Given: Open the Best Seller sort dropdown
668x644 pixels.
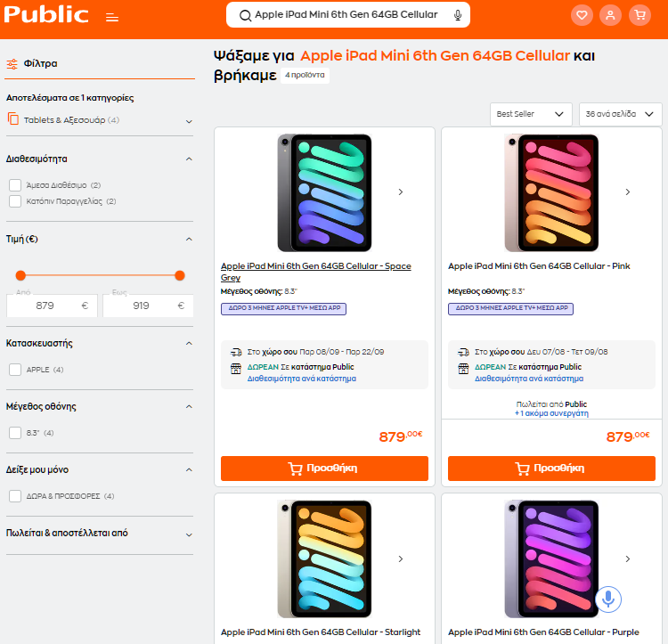Looking at the screenshot, I should [531, 114].
